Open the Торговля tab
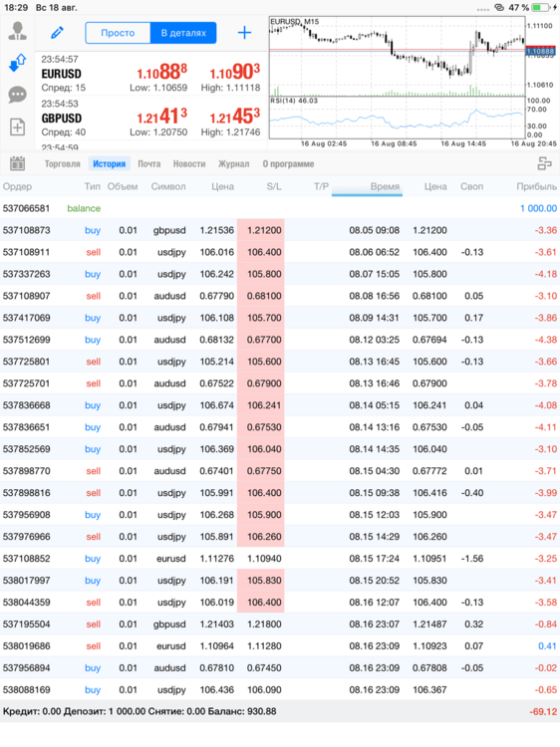560x747 pixels. coord(63,164)
